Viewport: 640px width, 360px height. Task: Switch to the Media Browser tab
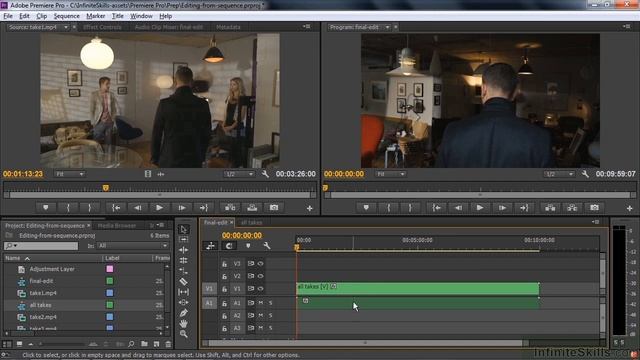coord(117,225)
